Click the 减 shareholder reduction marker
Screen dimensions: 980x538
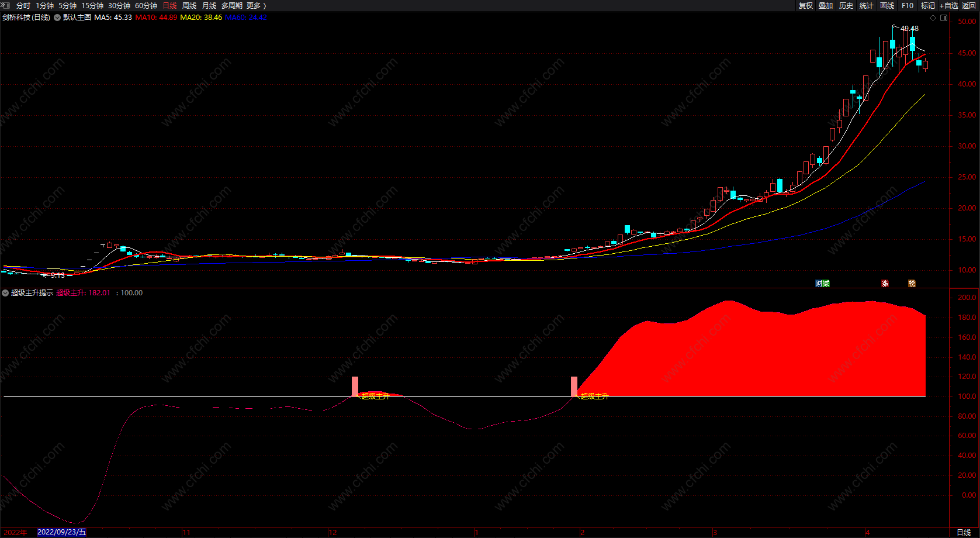(x=826, y=284)
